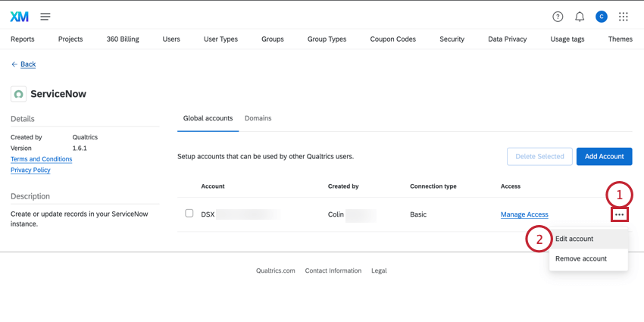
Task: Click the Manage Access link
Action: (x=524, y=214)
